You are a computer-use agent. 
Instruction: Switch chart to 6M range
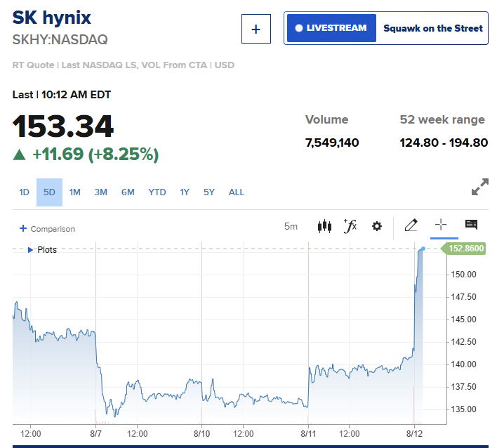pyautogui.click(x=128, y=192)
